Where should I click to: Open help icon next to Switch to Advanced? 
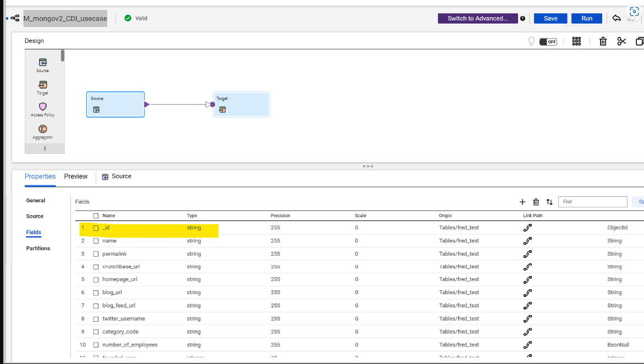pos(522,19)
